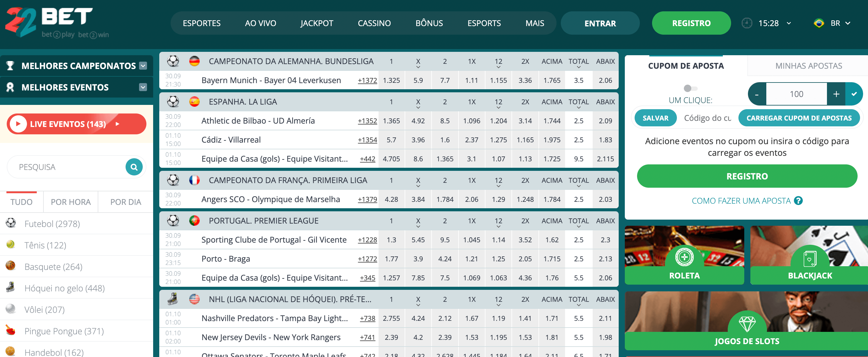Click the ice skate icon next to Hóquei no gelo
868x357 pixels.
[x=11, y=287]
